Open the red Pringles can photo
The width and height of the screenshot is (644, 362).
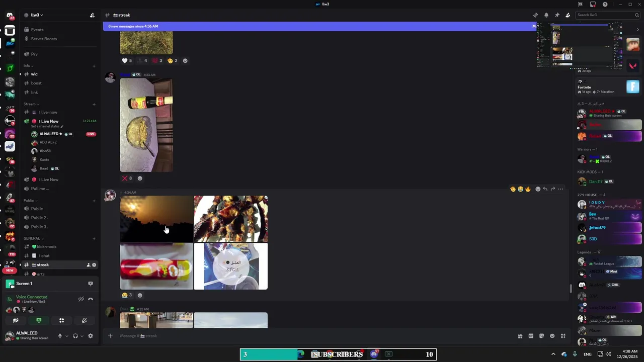click(x=156, y=266)
